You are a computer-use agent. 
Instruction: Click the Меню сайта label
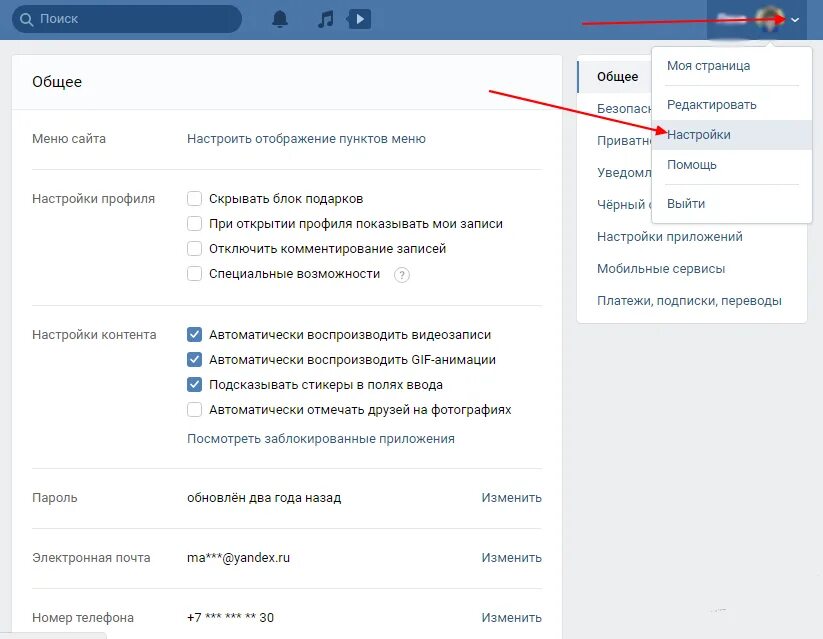tap(69, 139)
